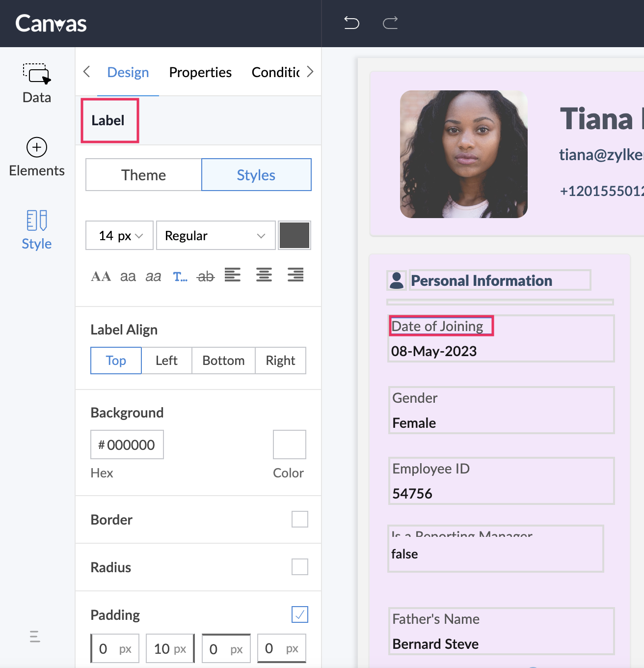Viewport: 644px width, 668px height.
Task: Click the undo arrow icon
Action: click(x=351, y=23)
